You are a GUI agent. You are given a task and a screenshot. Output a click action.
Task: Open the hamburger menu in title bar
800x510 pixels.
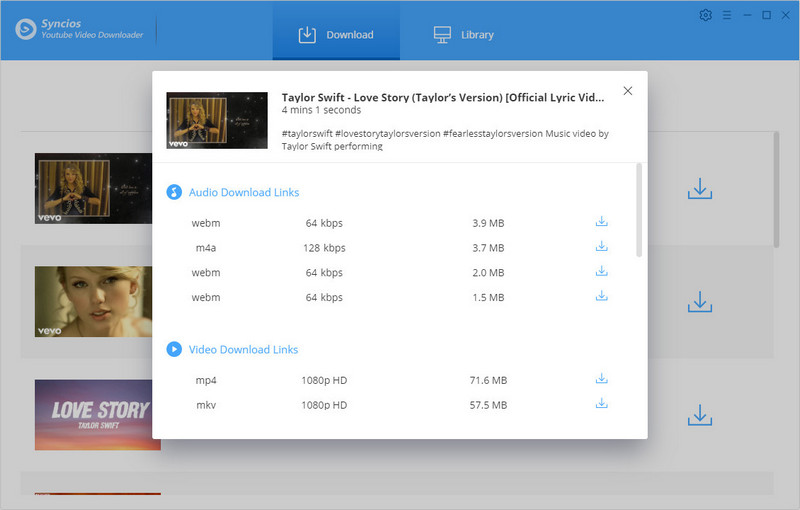coord(727,15)
